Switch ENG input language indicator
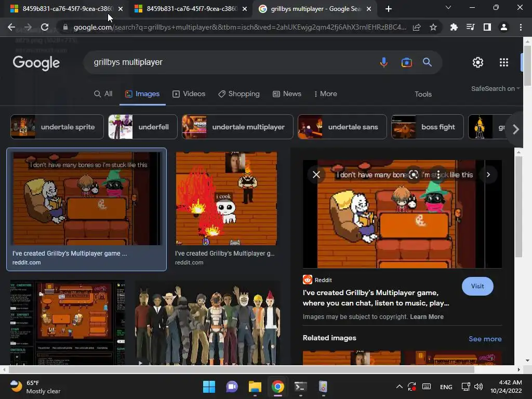Viewport: 532px width, 399px height. click(446, 387)
